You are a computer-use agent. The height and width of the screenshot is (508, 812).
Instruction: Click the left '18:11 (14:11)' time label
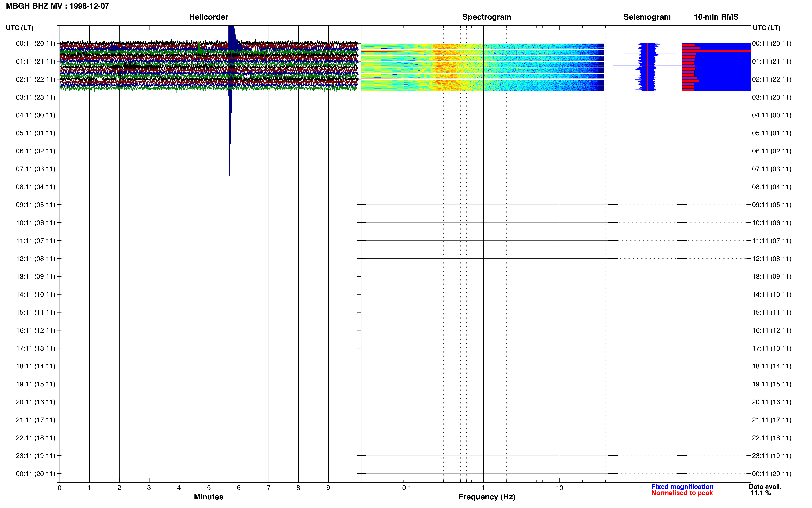[x=36, y=366]
